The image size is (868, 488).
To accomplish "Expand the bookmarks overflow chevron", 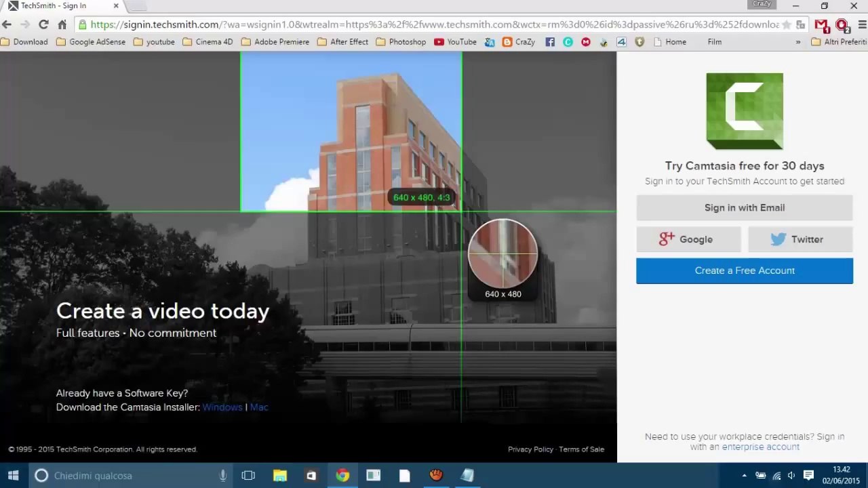I will point(798,42).
